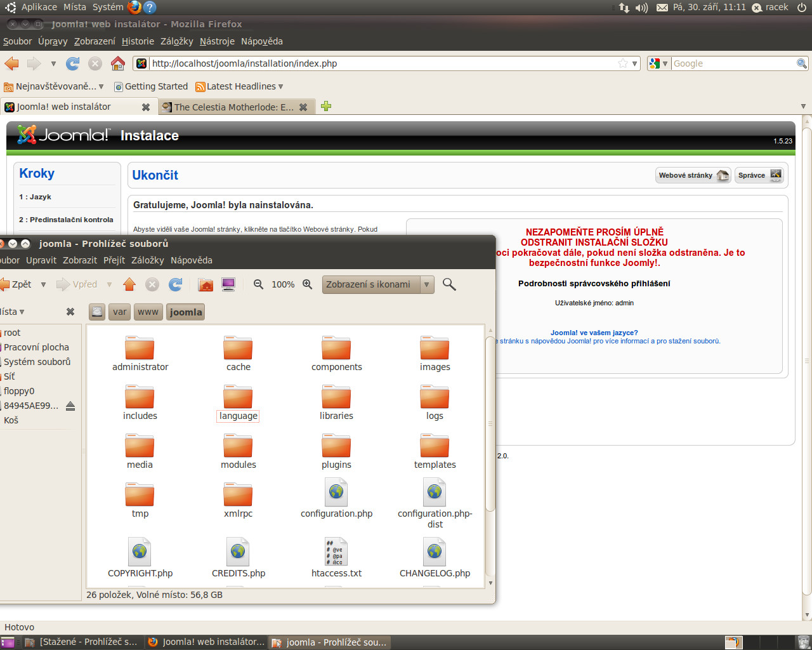Screen dimensions: 812x650
Task: Open Zobrazení s ikonami view dropdown
Action: click(x=427, y=284)
